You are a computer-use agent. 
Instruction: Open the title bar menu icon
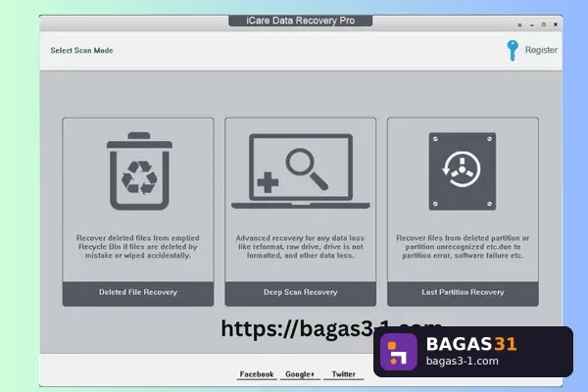click(x=519, y=25)
